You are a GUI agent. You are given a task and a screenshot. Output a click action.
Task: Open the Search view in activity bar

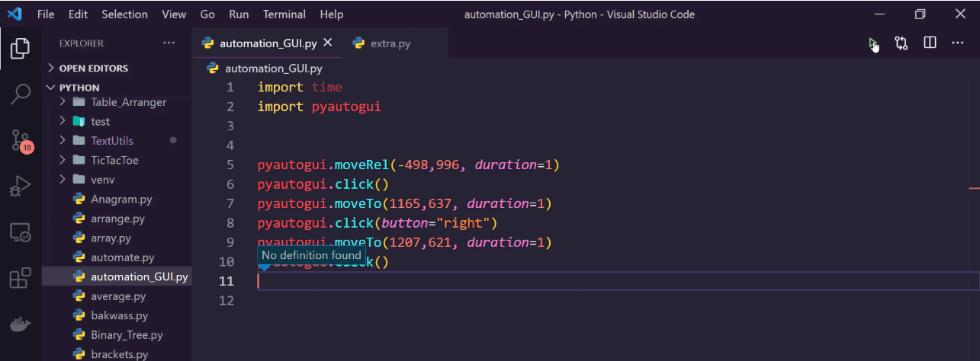[x=21, y=94]
